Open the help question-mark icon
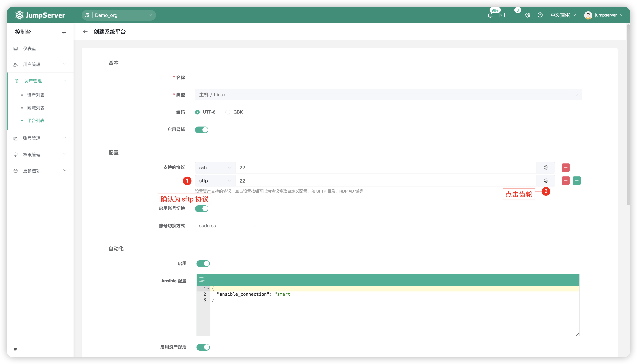 pos(540,15)
